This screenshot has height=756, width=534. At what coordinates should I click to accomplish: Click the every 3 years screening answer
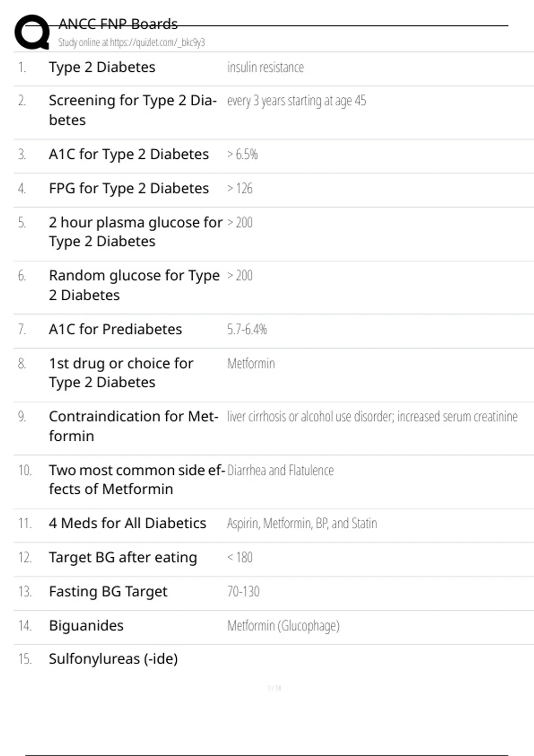click(x=296, y=101)
